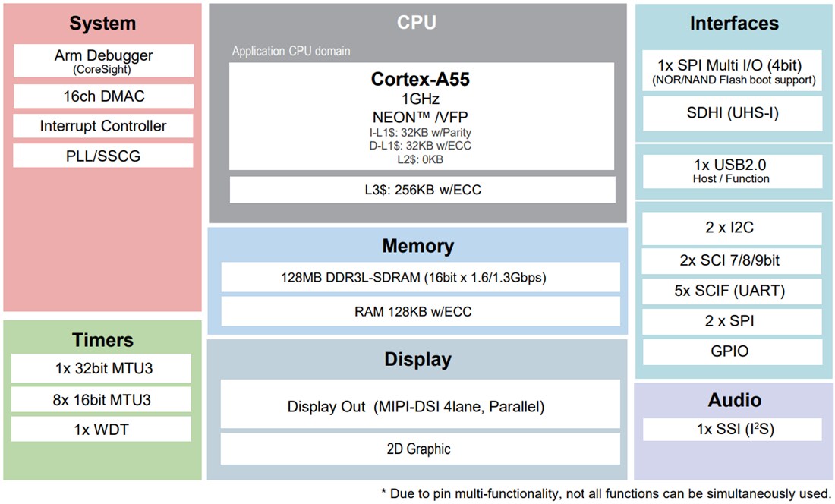Select the RAM 128KB w/ECC box

[x=419, y=311]
